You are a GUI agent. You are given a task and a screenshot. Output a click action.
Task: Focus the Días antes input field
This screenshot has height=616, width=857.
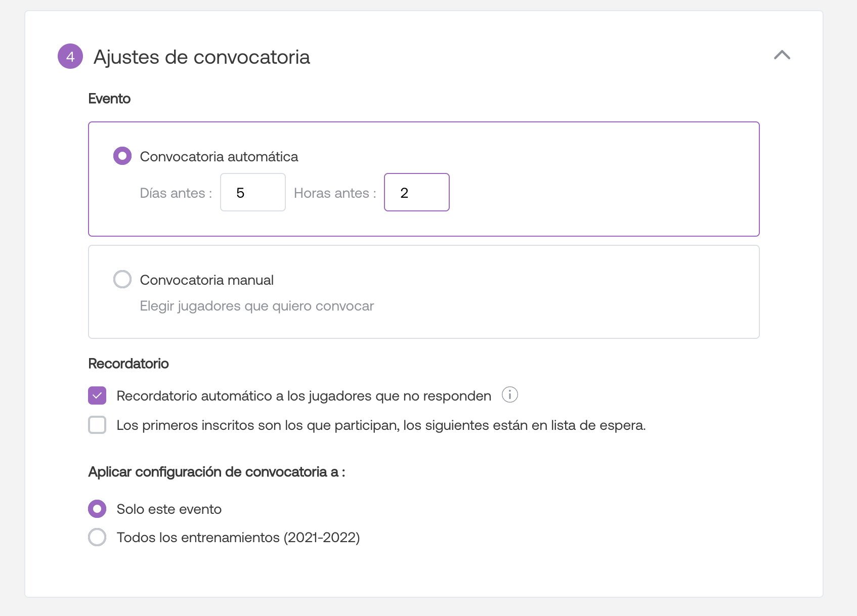253,192
